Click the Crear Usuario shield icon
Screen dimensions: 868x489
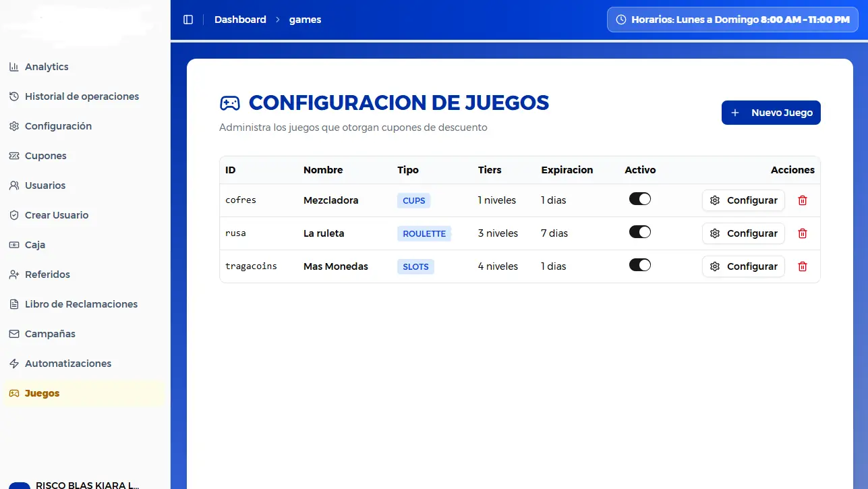pyautogui.click(x=13, y=215)
